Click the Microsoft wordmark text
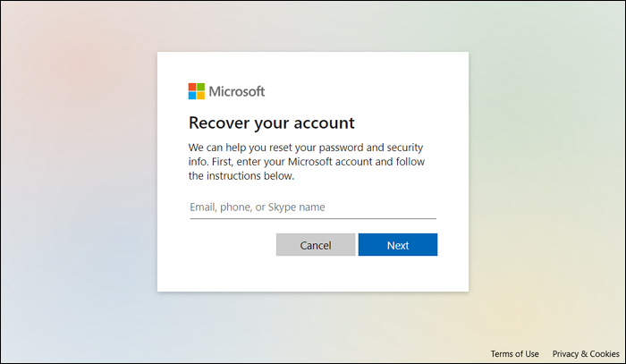 point(237,91)
